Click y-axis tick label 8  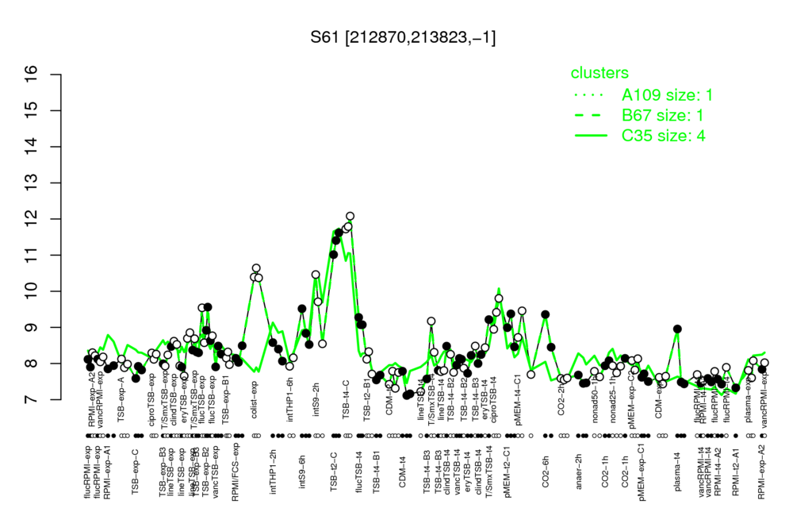pos(32,364)
